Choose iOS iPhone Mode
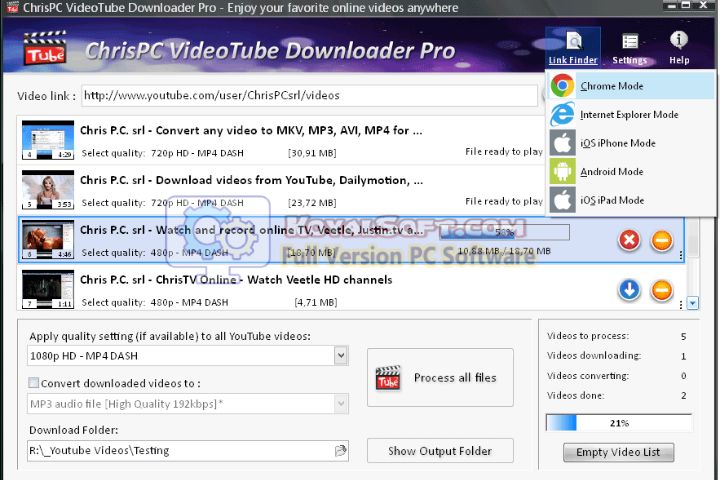Viewport: 720px width, 480px height. tap(632, 143)
